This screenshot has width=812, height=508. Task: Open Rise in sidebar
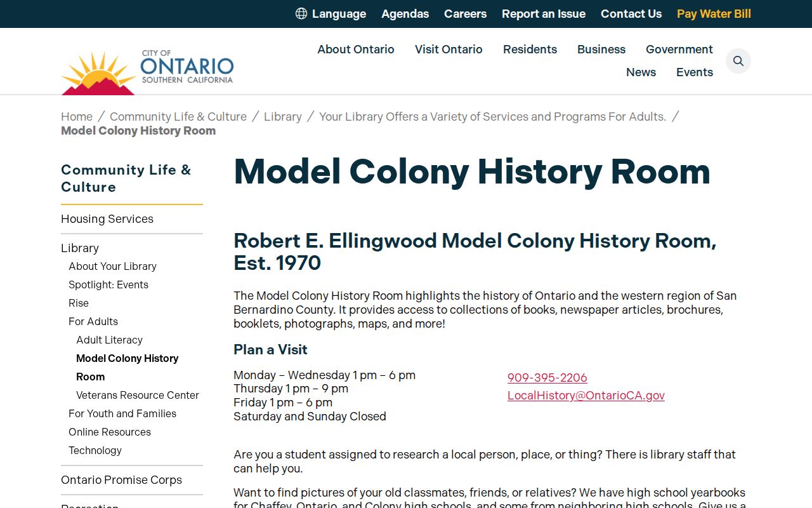79,303
